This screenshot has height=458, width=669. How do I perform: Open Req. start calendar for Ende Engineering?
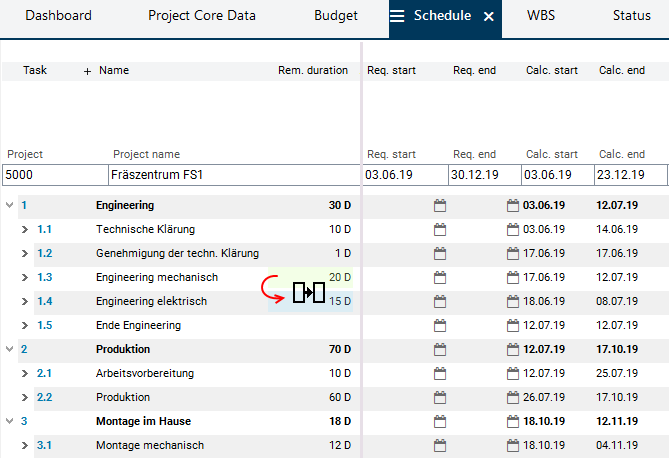[x=440, y=326]
